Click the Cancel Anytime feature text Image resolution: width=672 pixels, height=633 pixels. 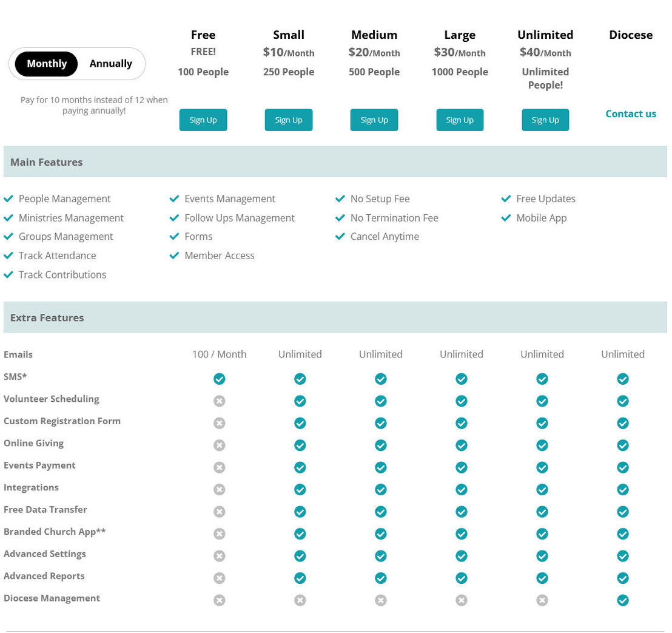385,237
